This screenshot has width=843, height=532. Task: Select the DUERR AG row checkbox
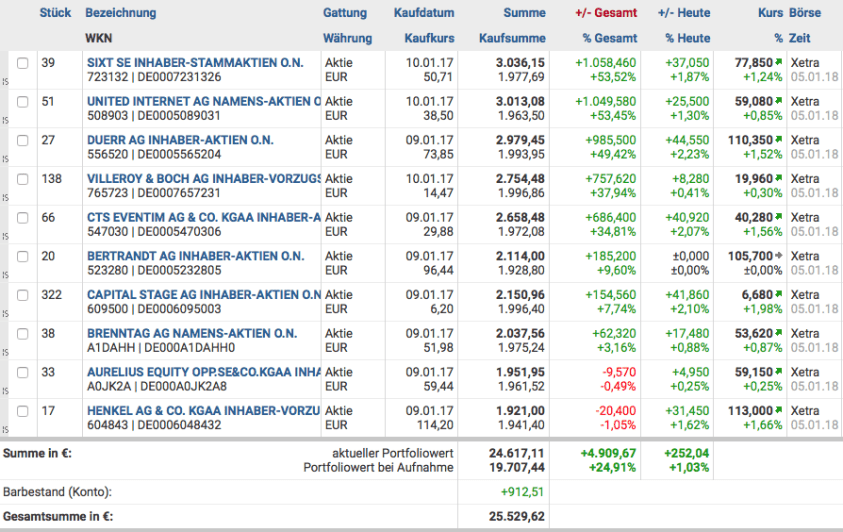point(23,141)
